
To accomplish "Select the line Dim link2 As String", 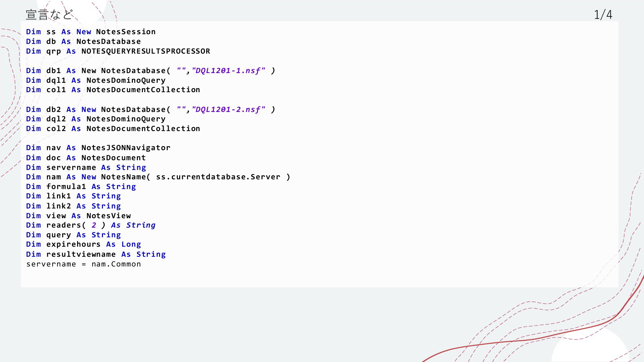I will (73, 206).
